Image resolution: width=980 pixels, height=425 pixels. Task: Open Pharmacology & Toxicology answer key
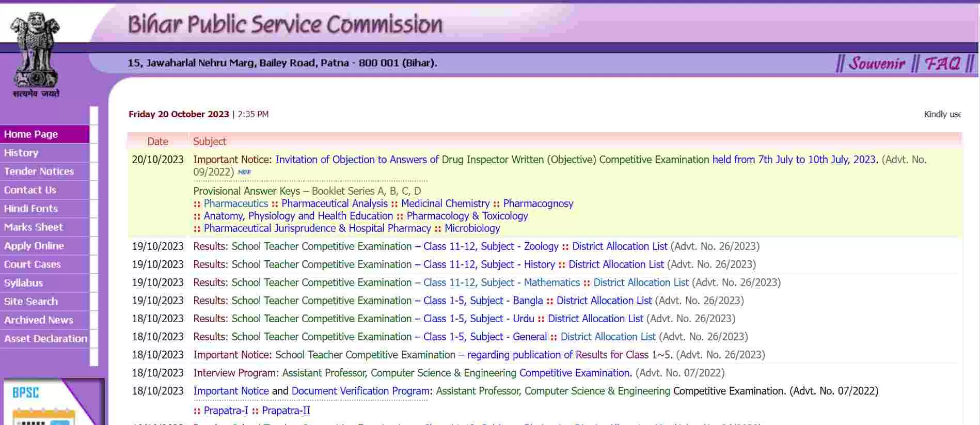(x=467, y=216)
